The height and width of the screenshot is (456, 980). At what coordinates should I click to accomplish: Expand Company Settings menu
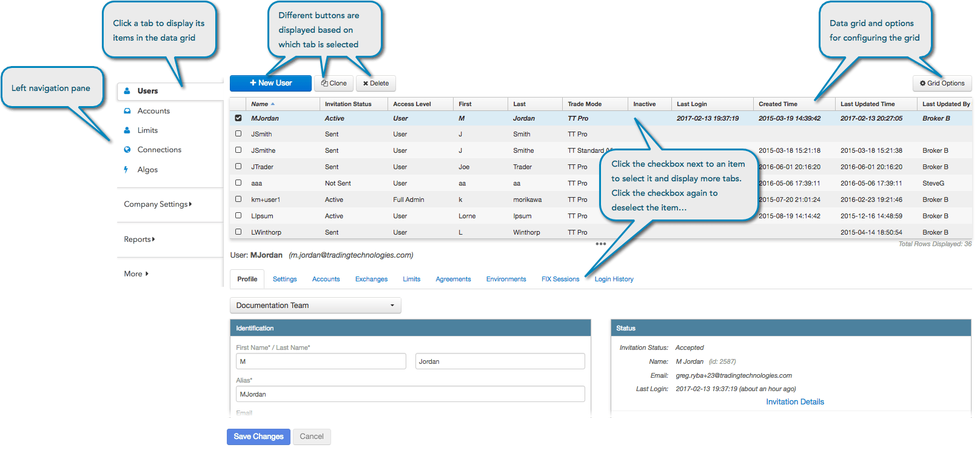(158, 204)
